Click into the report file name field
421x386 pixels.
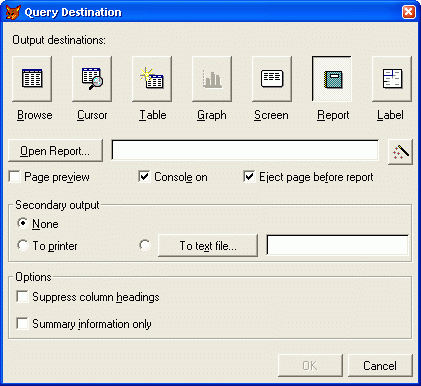point(245,150)
